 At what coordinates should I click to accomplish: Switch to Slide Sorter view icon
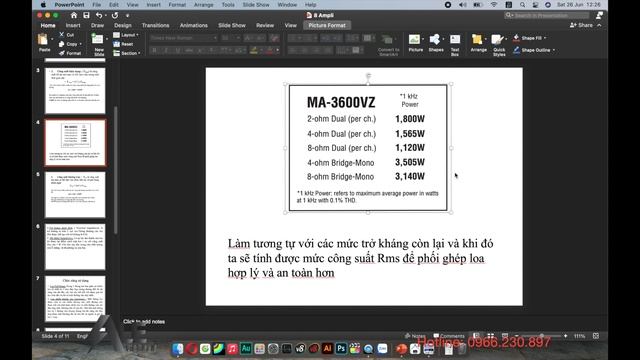[491, 336]
